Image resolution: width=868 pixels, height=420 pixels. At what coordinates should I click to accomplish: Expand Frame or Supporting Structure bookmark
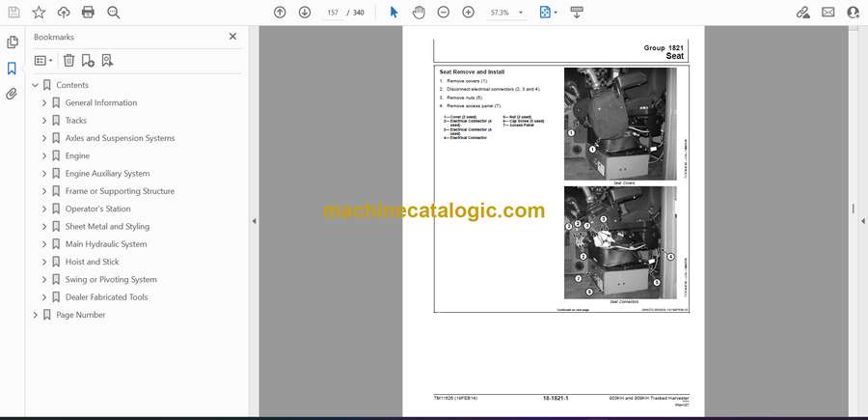click(44, 191)
